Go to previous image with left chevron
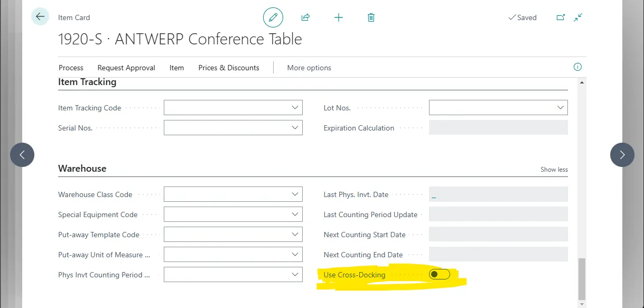The height and width of the screenshot is (308, 644). tap(22, 155)
